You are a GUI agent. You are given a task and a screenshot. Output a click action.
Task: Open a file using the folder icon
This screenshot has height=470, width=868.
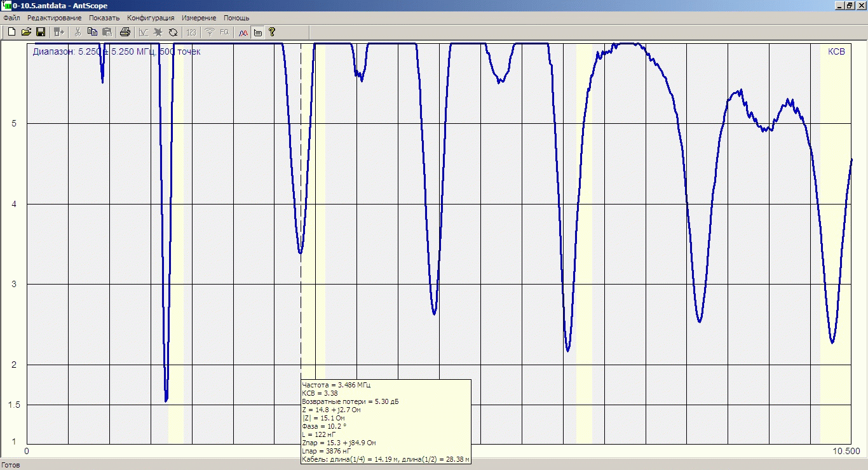26,32
